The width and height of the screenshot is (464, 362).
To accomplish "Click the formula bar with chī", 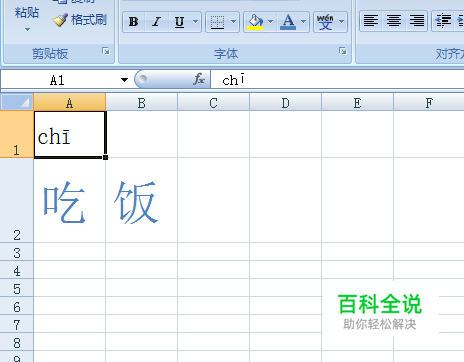I will [337, 80].
